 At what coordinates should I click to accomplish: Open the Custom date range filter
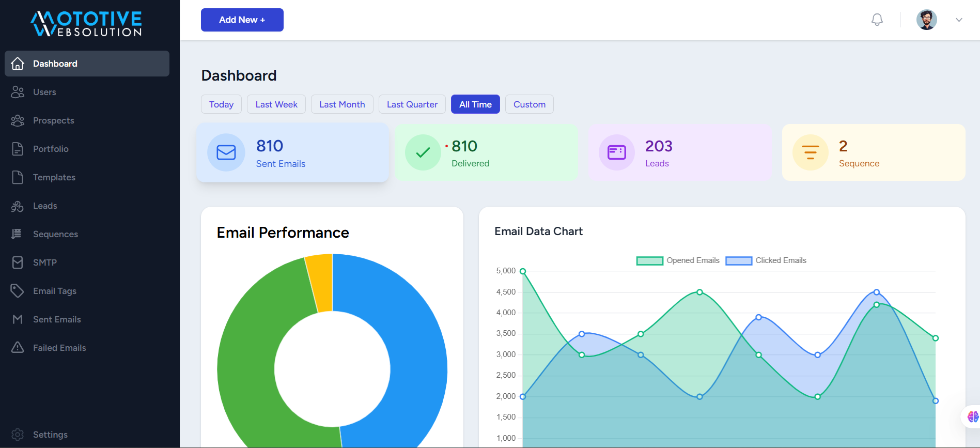pos(529,104)
